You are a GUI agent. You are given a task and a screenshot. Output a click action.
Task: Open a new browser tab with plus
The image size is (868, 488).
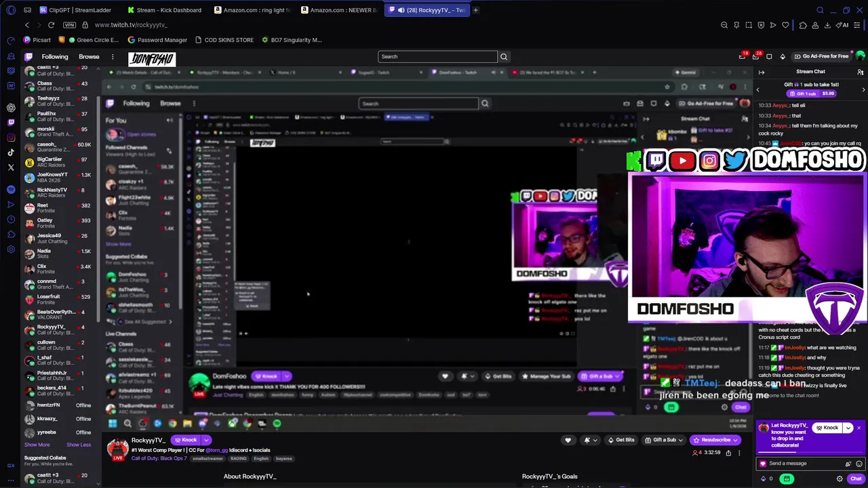475,10
